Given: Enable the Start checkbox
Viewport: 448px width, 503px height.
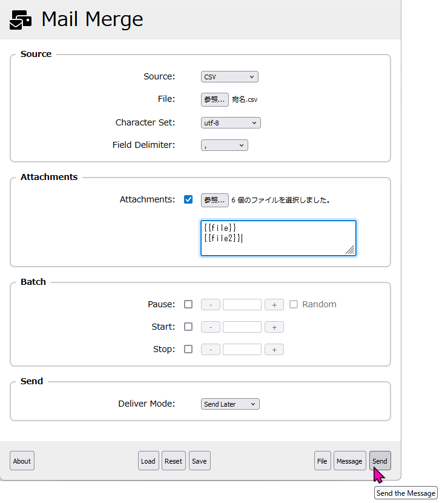Looking at the screenshot, I should [x=188, y=327].
